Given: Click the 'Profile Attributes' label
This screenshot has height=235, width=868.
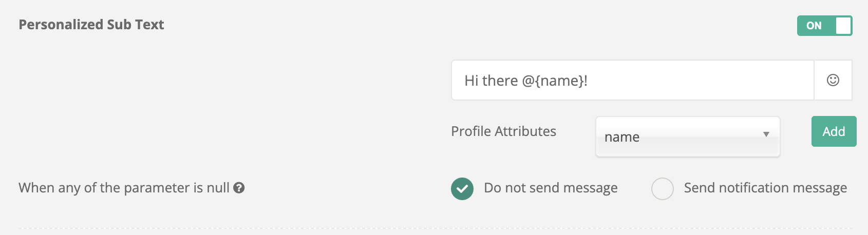Looking at the screenshot, I should coord(503,131).
